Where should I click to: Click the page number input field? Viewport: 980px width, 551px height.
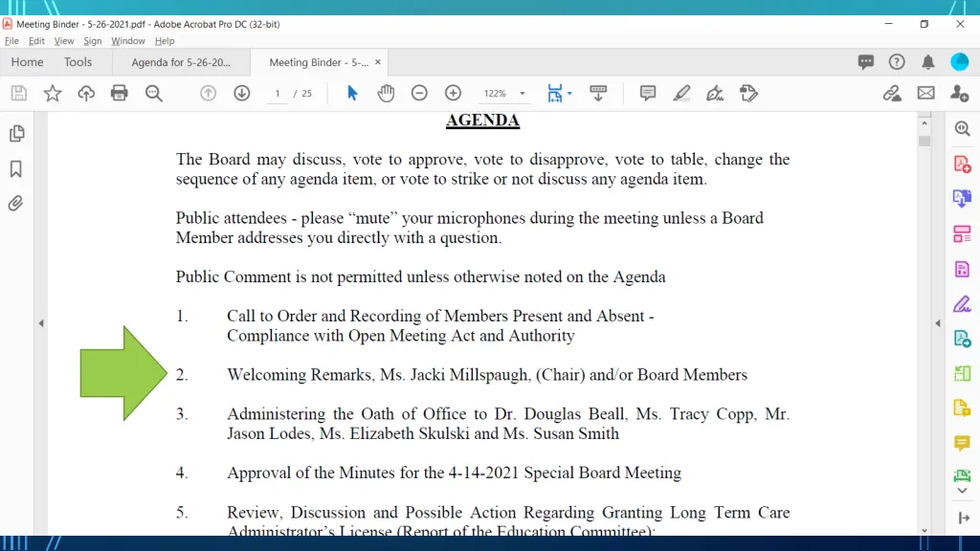click(x=277, y=93)
